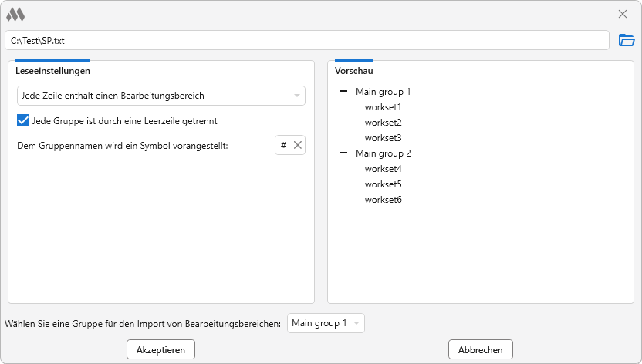This screenshot has width=642, height=364.
Task: Collapse Main group 1 in preview tree
Action: (x=343, y=92)
